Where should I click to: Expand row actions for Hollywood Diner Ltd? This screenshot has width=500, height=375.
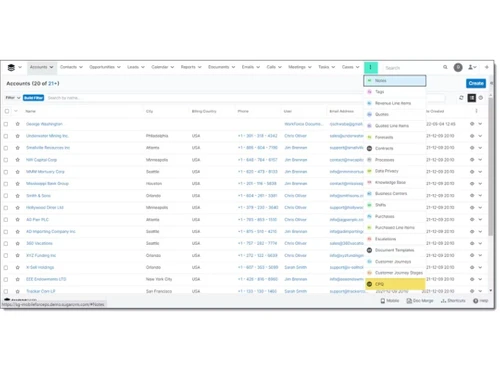point(480,208)
